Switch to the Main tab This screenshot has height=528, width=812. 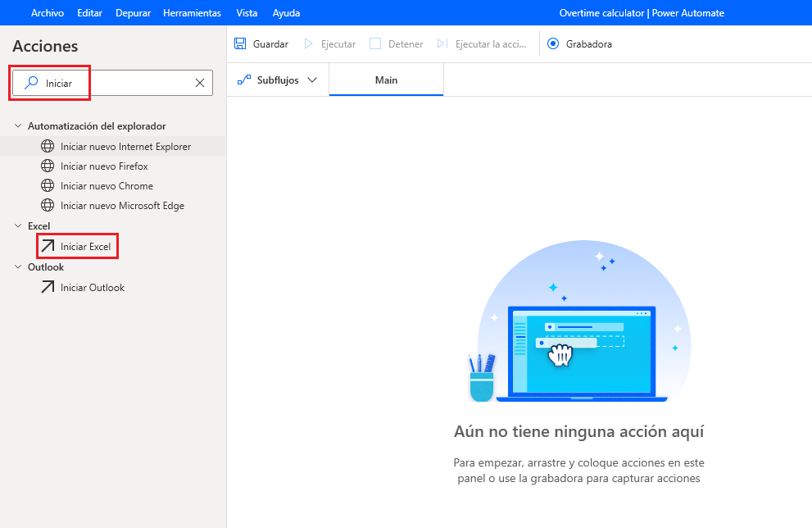coord(386,80)
